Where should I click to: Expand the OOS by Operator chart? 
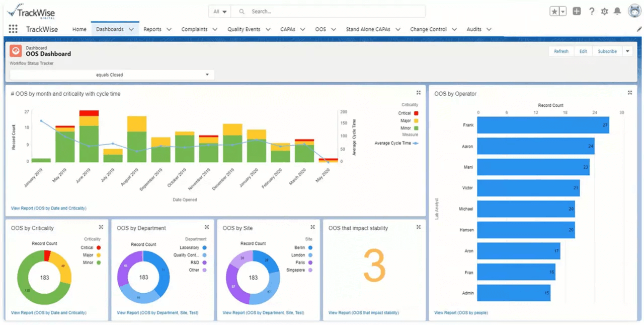(x=630, y=93)
